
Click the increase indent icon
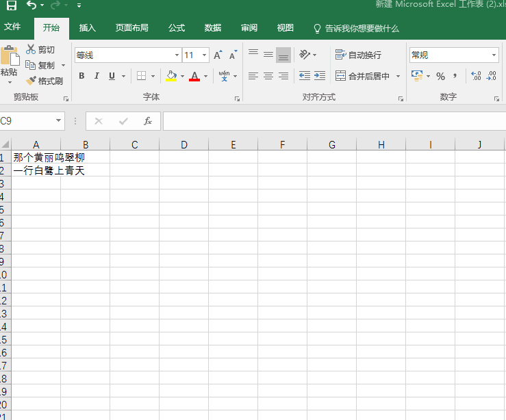click(x=320, y=76)
